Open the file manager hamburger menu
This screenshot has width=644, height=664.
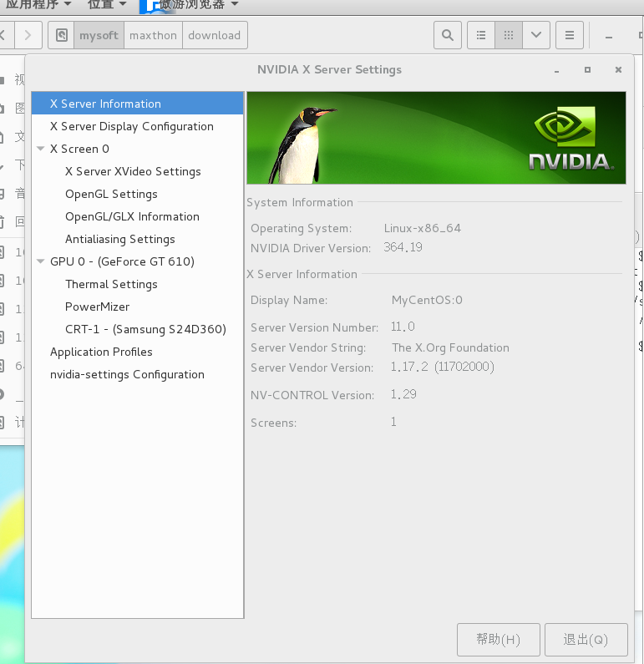pos(570,35)
